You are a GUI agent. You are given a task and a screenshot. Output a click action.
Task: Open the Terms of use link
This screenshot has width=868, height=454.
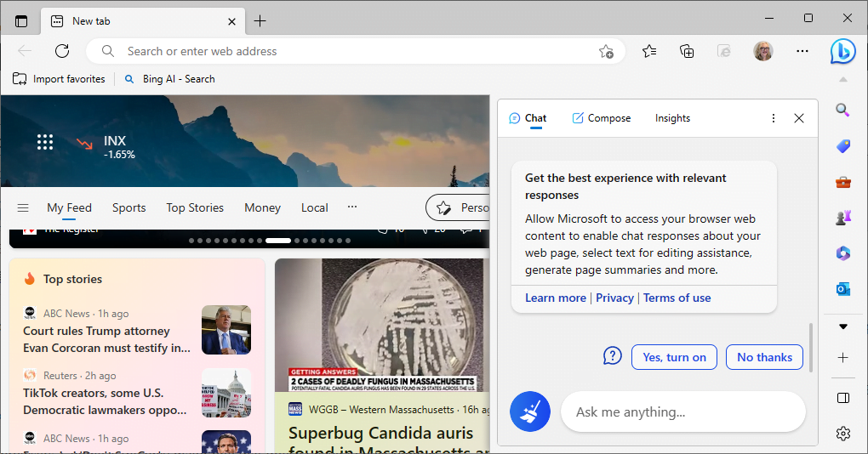677,298
